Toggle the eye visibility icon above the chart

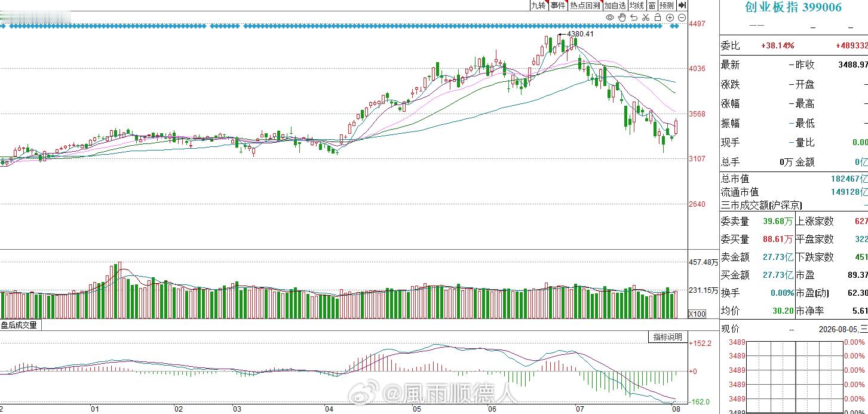[x=610, y=17]
